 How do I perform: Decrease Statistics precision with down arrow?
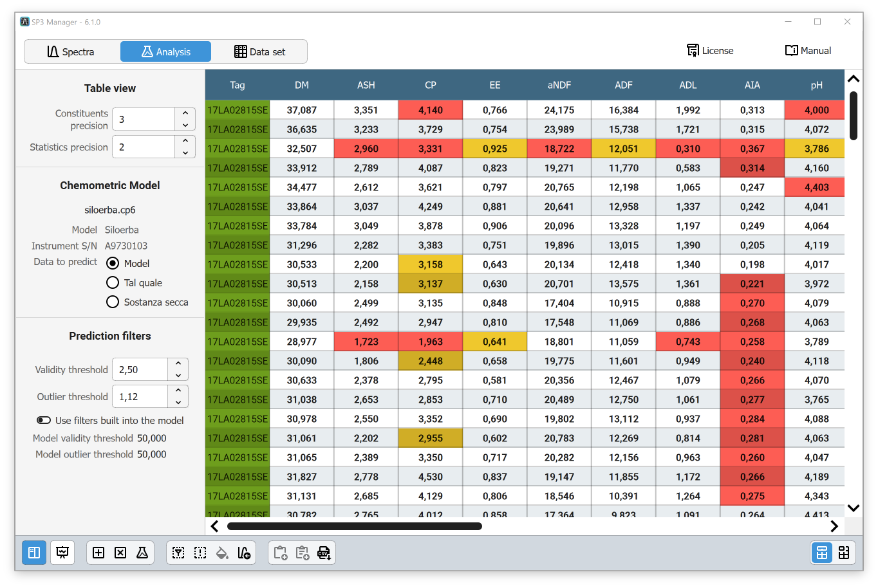185,153
